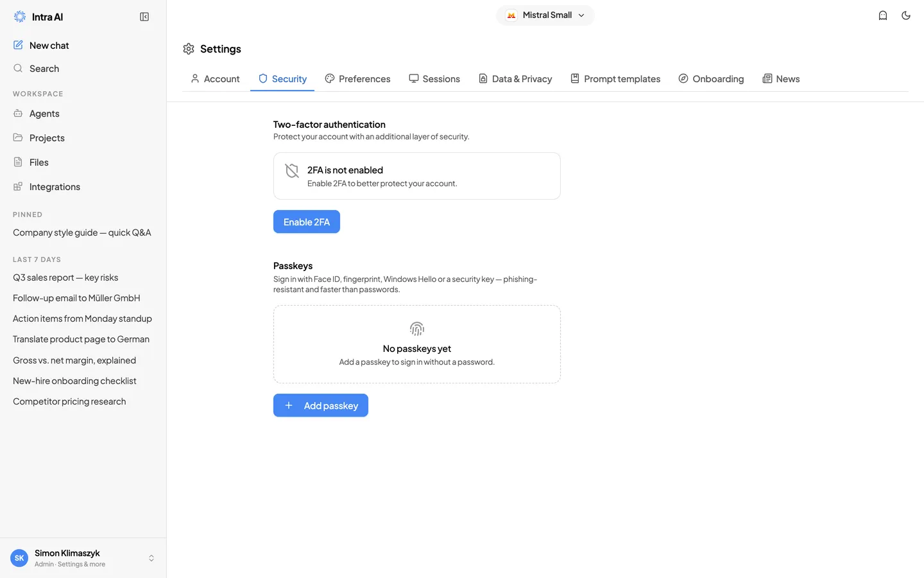
Task: Click the fingerprint passkey icon
Action: coord(417,329)
